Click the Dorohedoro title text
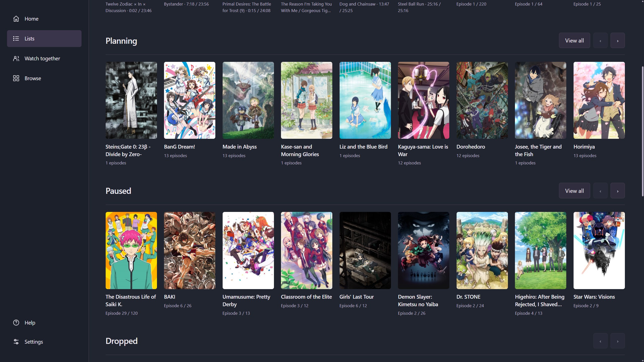 471,147
